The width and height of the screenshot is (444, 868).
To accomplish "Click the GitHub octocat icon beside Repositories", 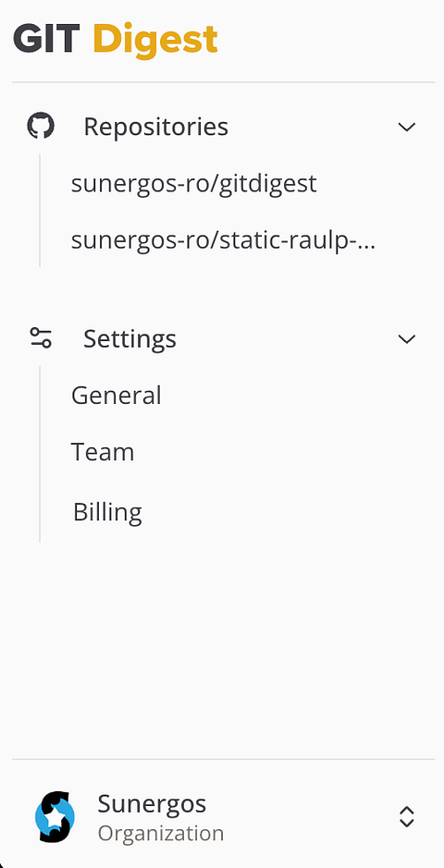I will pyautogui.click(x=41, y=127).
